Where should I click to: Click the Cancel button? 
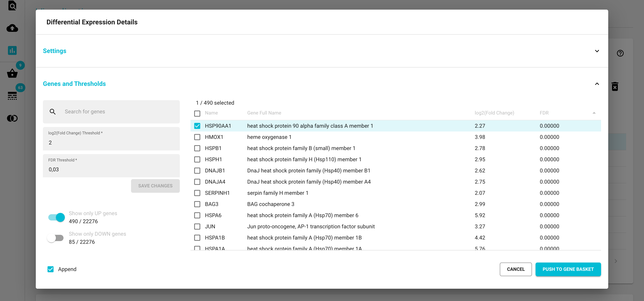(x=515, y=269)
